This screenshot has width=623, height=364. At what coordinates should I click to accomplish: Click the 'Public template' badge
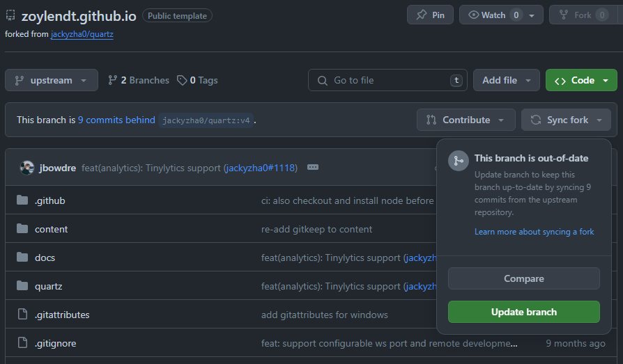point(177,16)
